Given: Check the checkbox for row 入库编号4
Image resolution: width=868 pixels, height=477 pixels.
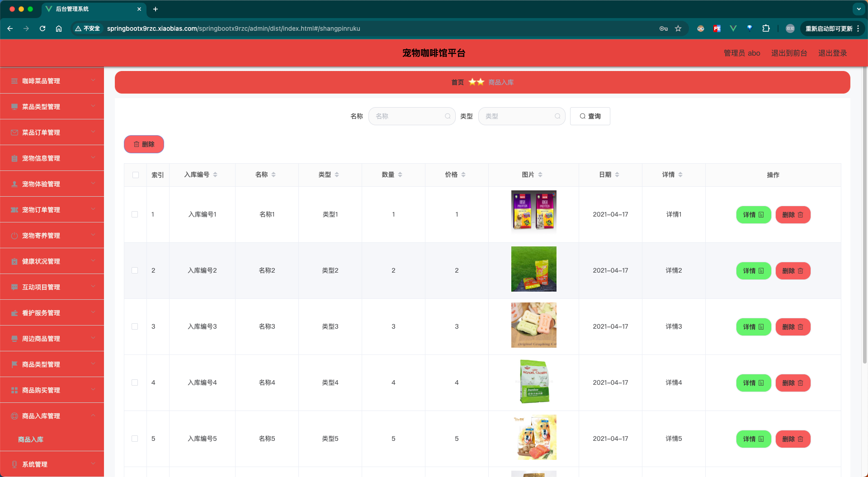Looking at the screenshot, I should point(135,383).
